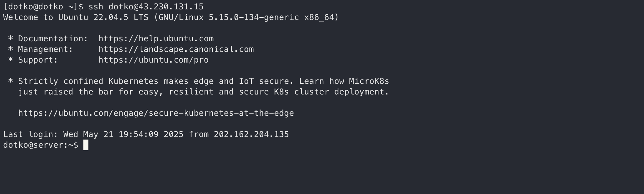Click the ubuntu.com/pro support link

(153, 60)
